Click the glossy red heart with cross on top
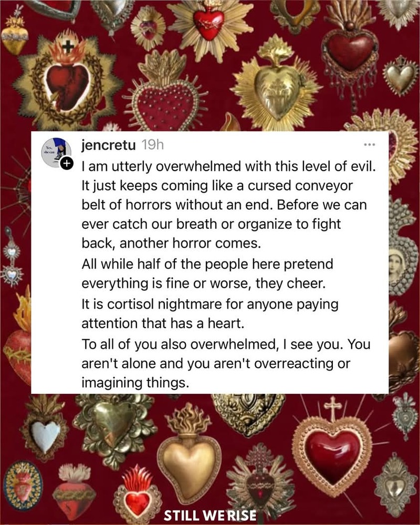This screenshot has width=420, height=525. tap(332, 450)
